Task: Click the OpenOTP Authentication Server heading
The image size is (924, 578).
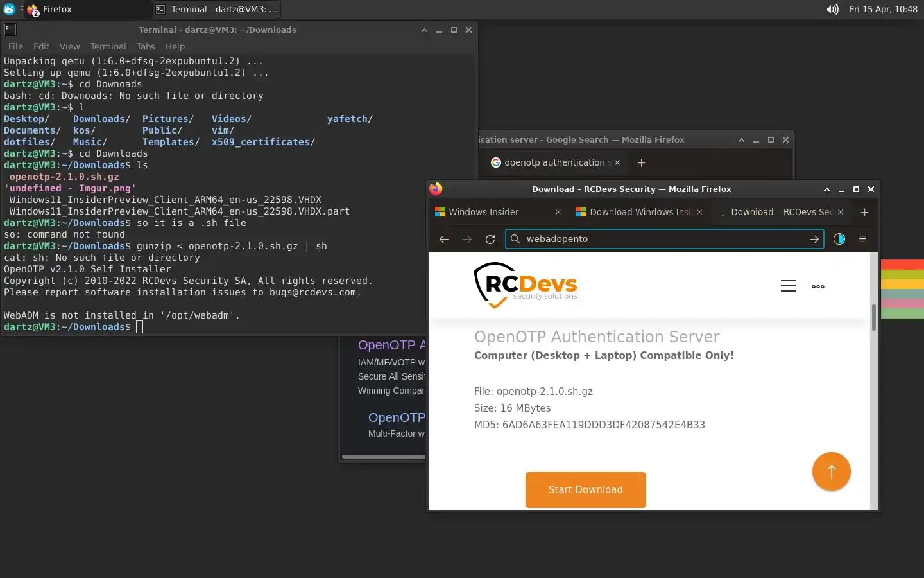Action: [597, 337]
